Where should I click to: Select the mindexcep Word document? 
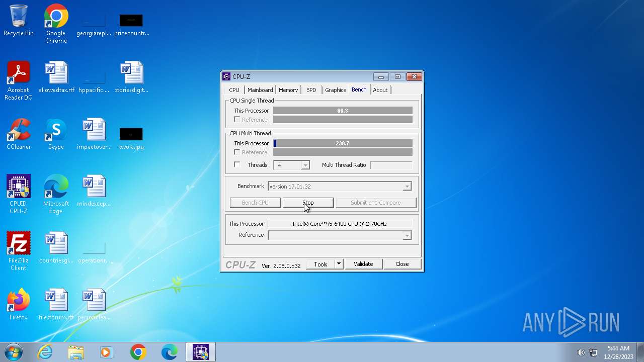(x=94, y=191)
